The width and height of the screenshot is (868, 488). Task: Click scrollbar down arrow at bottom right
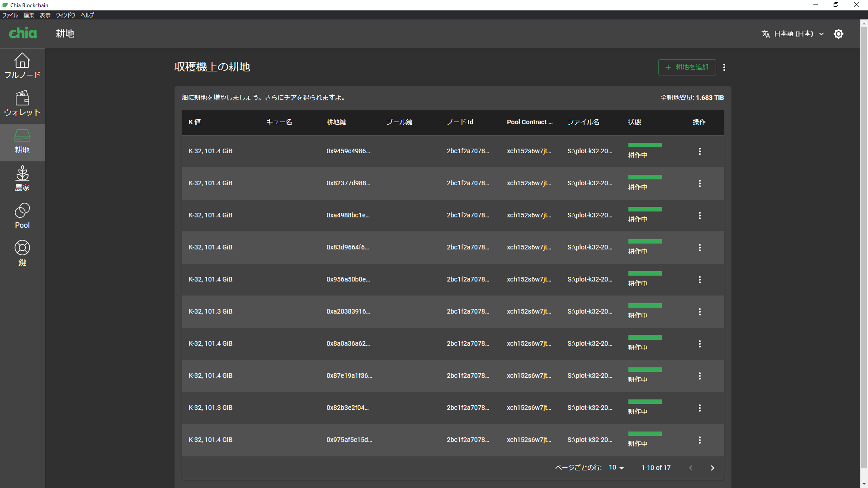(864, 484)
